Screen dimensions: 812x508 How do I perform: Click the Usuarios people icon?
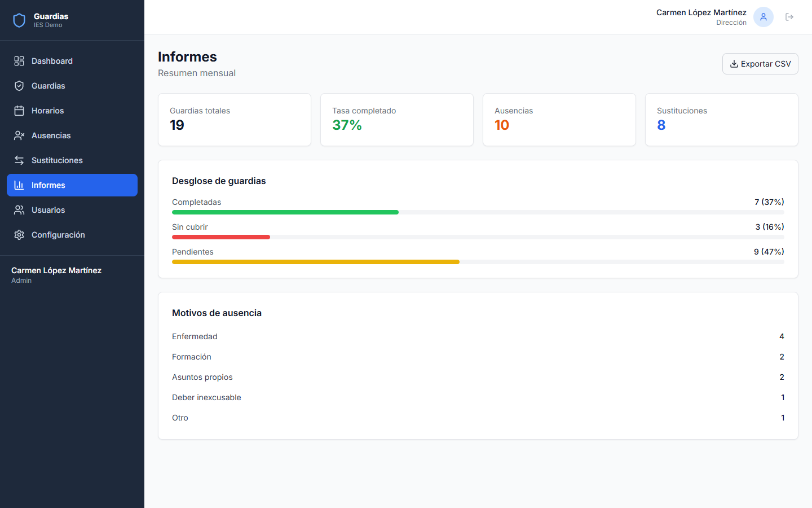coord(19,210)
